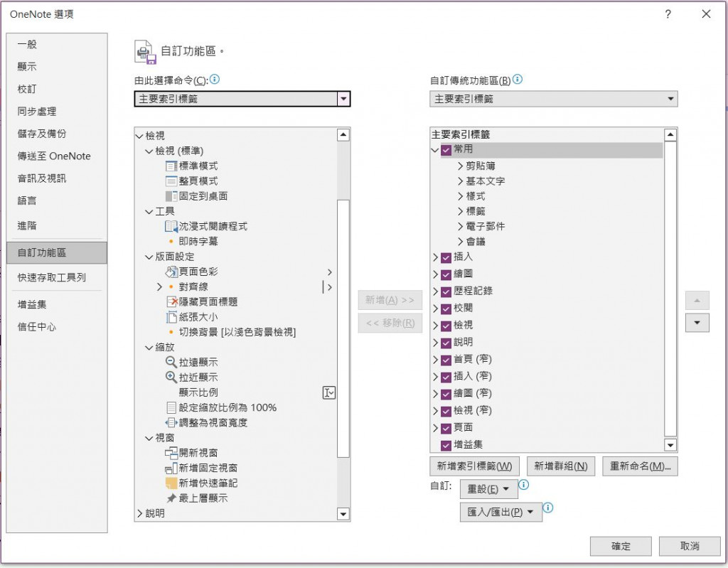This screenshot has width=728, height=568.
Task: Collapse the 版面設定 group
Action: click(149, 257)
